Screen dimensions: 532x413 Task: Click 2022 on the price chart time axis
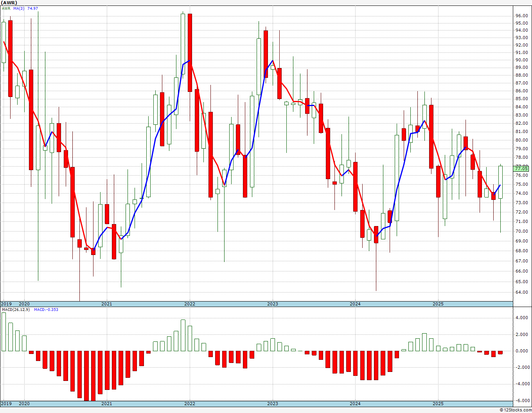coord(190,304)
